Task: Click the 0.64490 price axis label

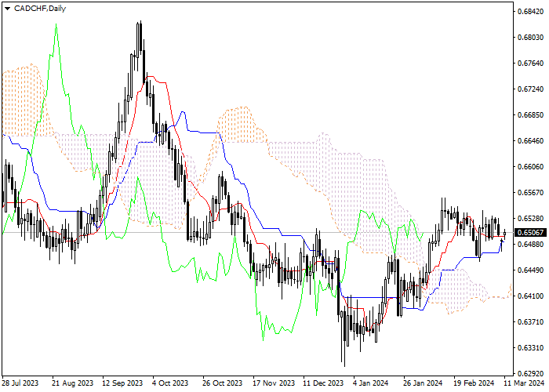Action: click(x=530, y=270)
